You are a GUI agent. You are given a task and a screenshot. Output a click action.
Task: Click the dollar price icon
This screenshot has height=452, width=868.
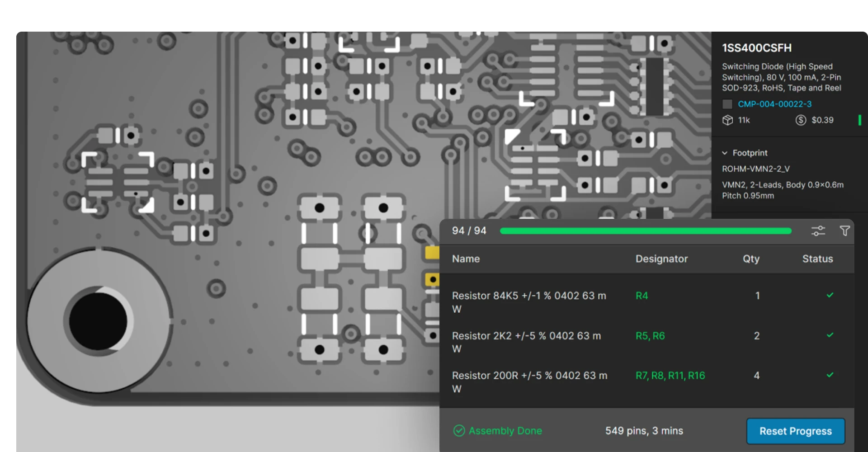pyautogui.click(x=801, y=120)
